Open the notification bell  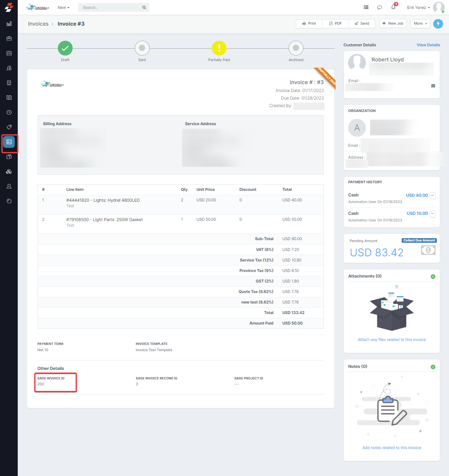(x=393, y=7)
